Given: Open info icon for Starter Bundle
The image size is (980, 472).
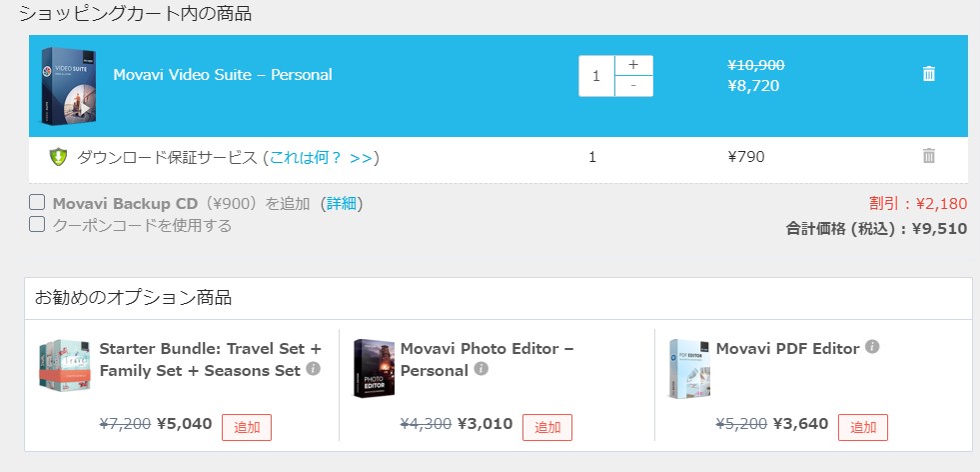Looking at the screenshot, I should click(314, 369).
